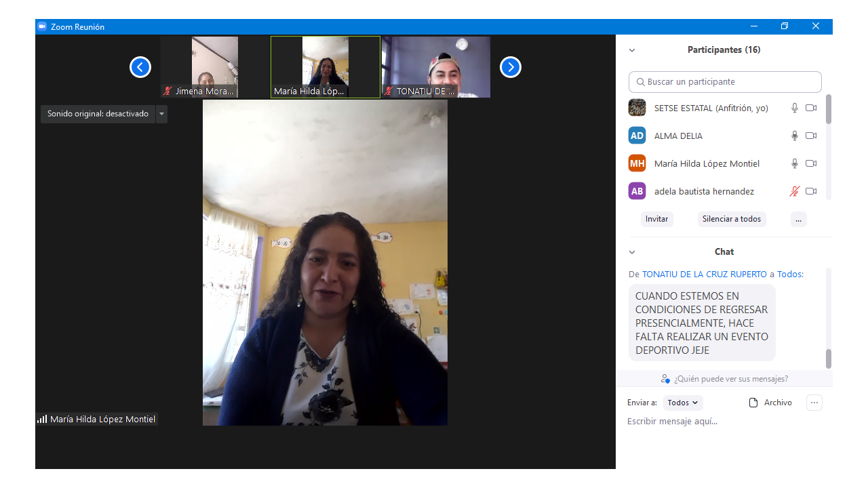Click Zoom logo icon in title bar

pyautogui.click(x=41, y=26)
